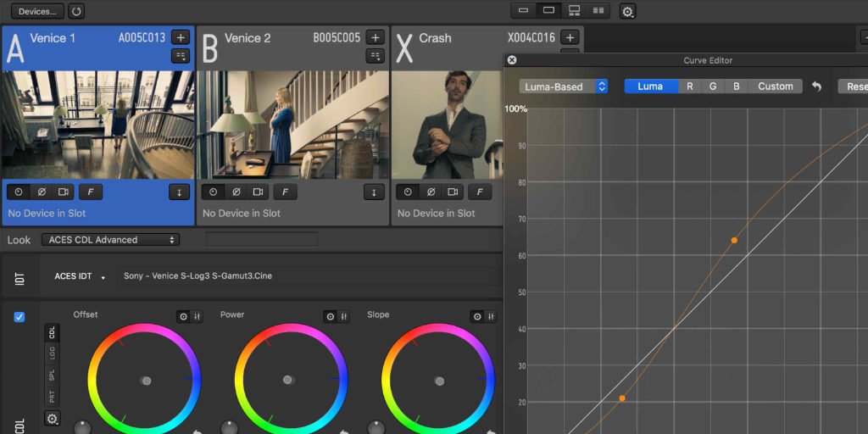The height and width of the screenshot is (434, 868).
Task: Click the undo arrow in Curve Editor
Action: (816, 86)
